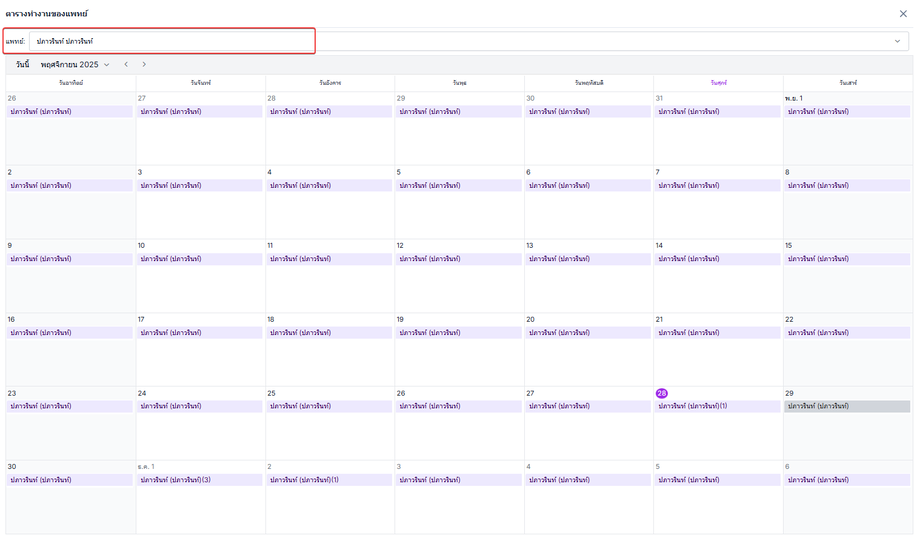The height and width of the screenshot is (541, 920).
Task: Open the event on November 28
Action: click(717, 406)
